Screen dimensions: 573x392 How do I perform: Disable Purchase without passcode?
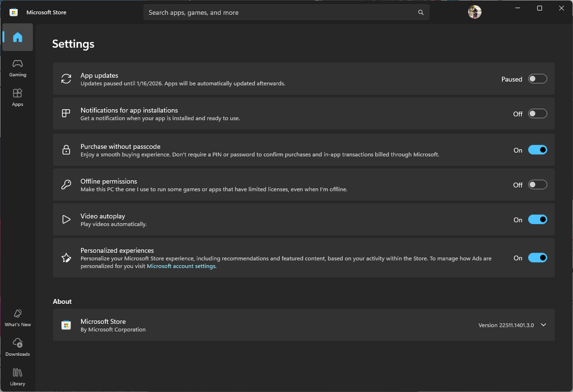click(x=537, y=150)
